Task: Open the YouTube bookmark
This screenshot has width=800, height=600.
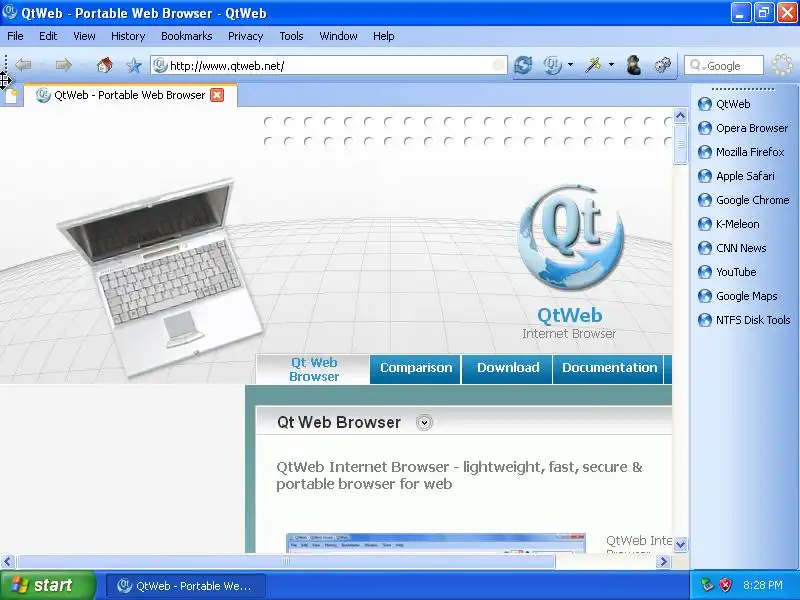Action: pyautogui.click(x=727, y=272)
